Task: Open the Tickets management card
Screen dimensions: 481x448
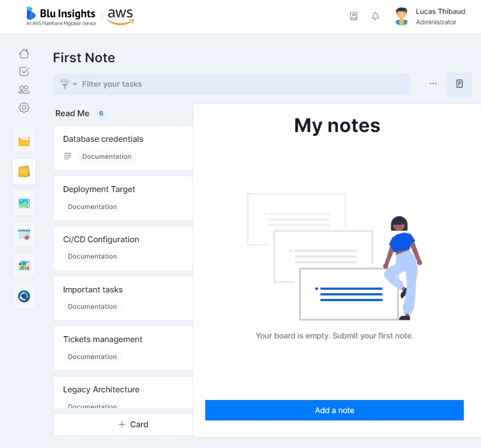Action: tap(123, 348)
